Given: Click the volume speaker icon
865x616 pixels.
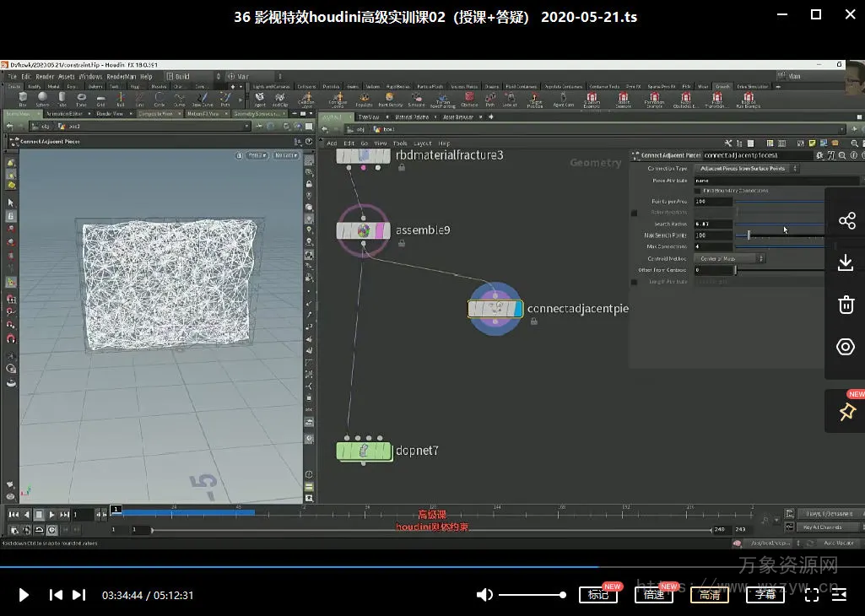Looking at the screenshot, I should click(484, 595).
